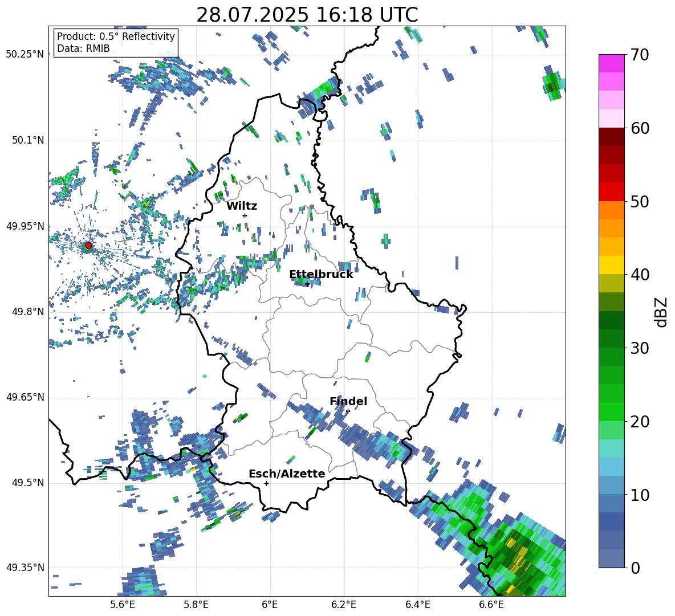Click the red radar location dot

pos(88,245)
